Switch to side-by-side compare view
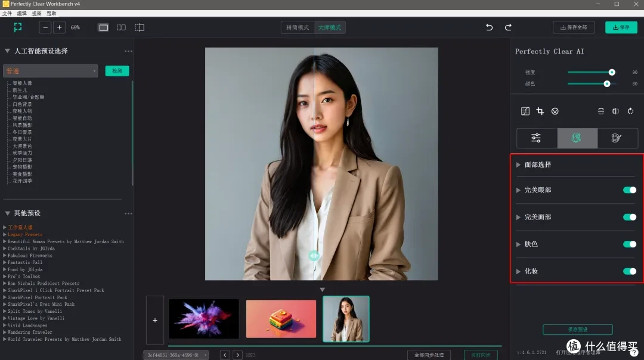The height and width of the screenshot is (360, 644). point(121,27)
